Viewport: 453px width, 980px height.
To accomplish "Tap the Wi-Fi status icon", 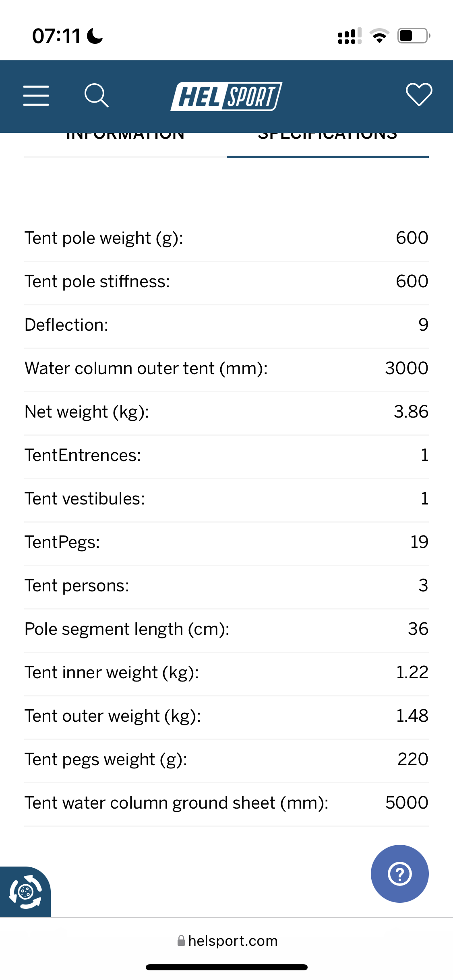I will 379,36.
